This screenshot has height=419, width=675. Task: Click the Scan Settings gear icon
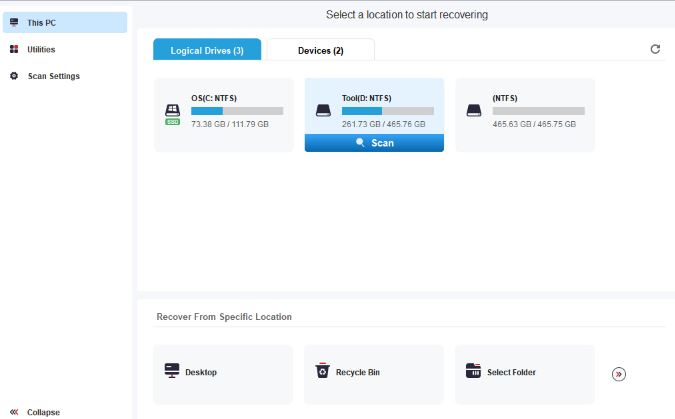pos(14,76)
